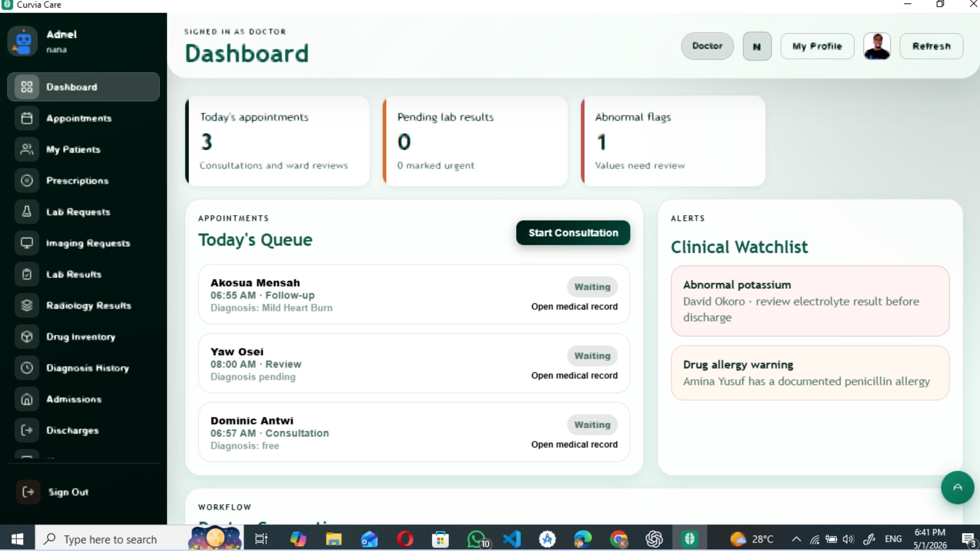This screenshot has height=551, width=980.
Task: Click the Appointments calendar icon
Action: click(27, 118)
